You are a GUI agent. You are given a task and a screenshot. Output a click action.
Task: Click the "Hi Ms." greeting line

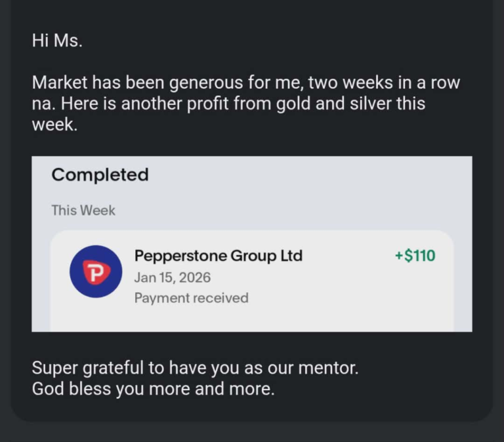(57, 41)
